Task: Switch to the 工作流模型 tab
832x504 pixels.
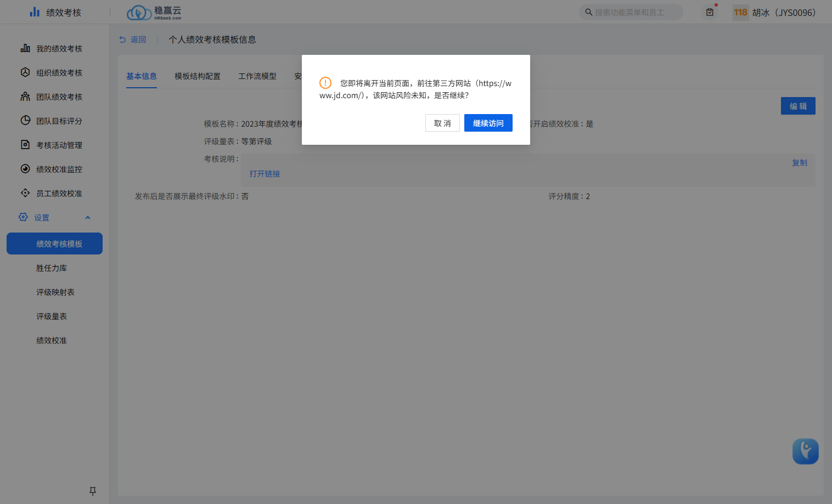Action: (257, 76)
